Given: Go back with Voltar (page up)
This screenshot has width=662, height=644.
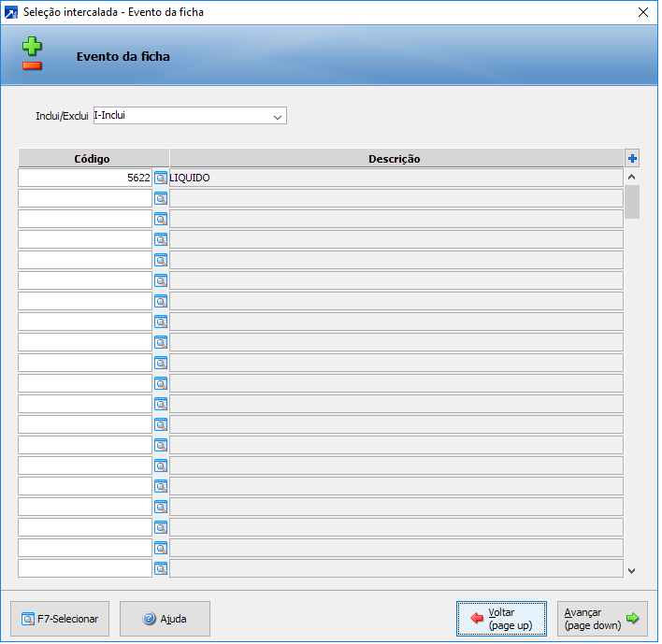Looking at the screenshot, I should tap(501, 619).
